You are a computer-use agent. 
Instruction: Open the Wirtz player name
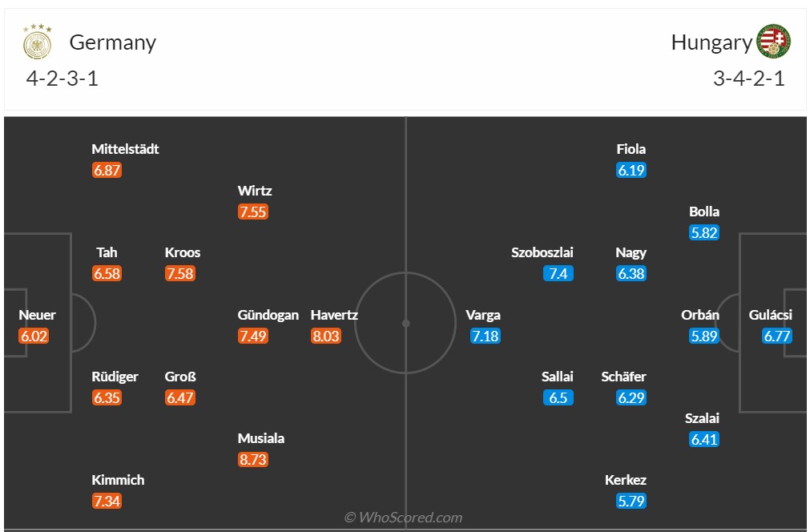[x=255, y=191]
